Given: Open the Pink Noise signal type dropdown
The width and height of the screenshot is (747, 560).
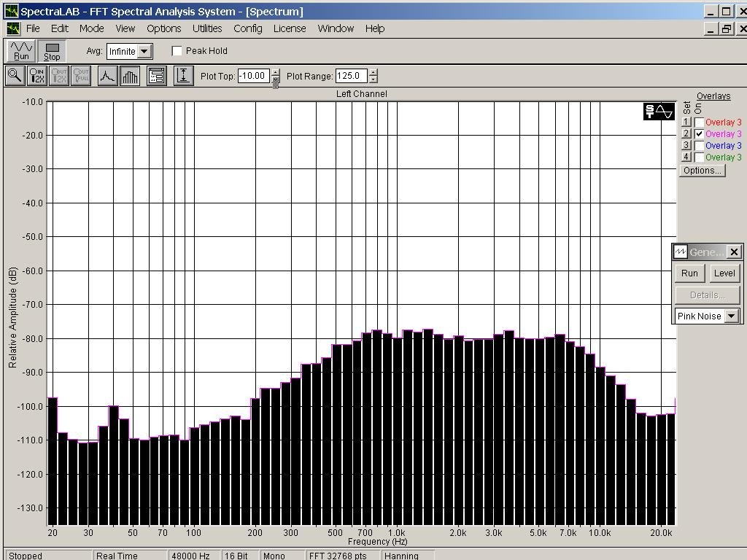Looking at the screenshot, I should 731,316.
